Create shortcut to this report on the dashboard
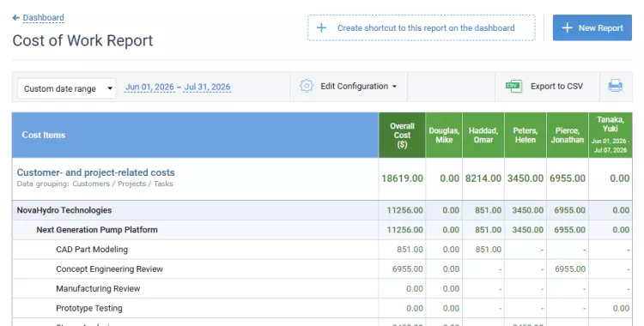Screen dimensions: 644x326 coord(422,28)
